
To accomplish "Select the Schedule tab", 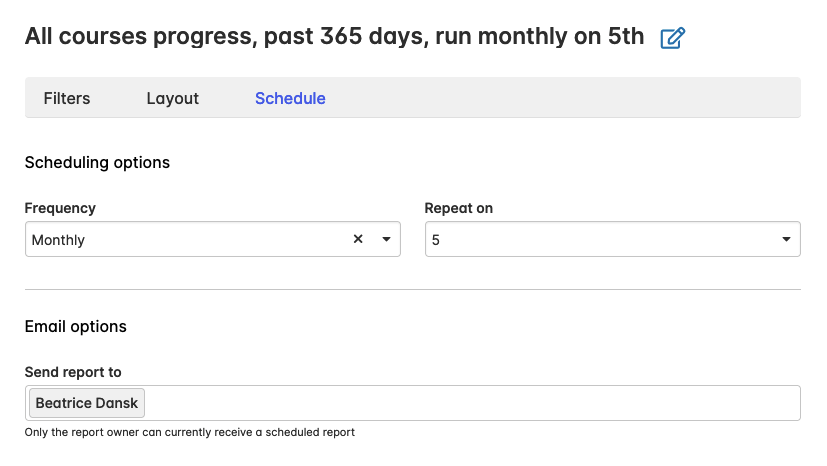I will point(290,98).
